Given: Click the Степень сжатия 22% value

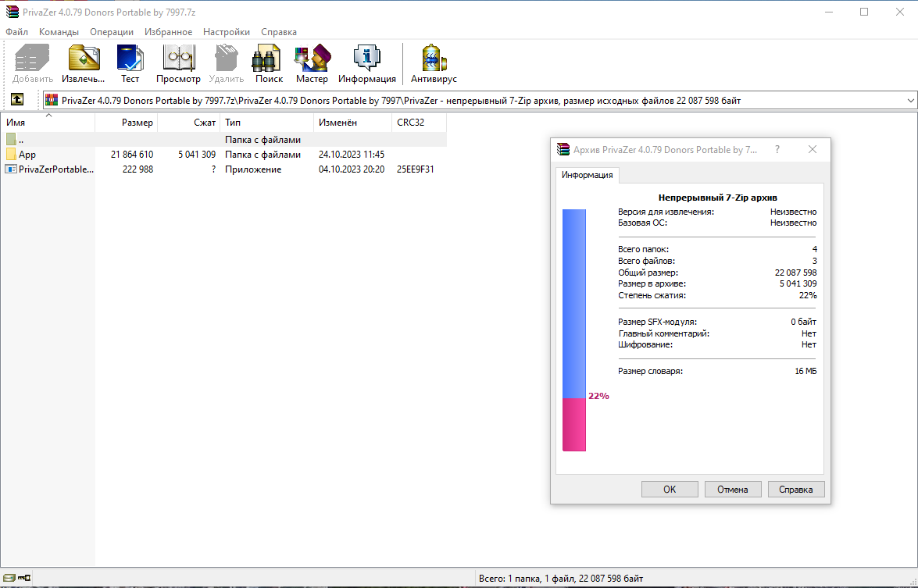Looking at the screenshot, I should point(808,295).
